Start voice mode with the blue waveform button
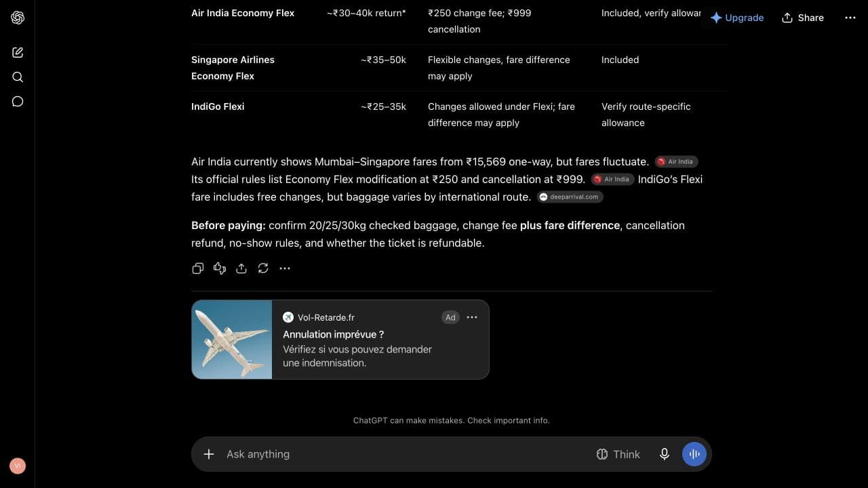868x488 pixels. [694, 454]
